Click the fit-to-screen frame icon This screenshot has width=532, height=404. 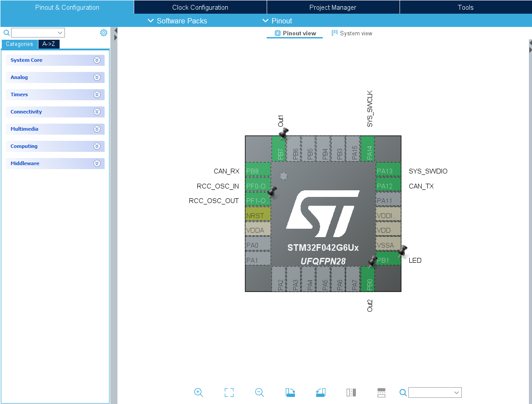(229, 393)
